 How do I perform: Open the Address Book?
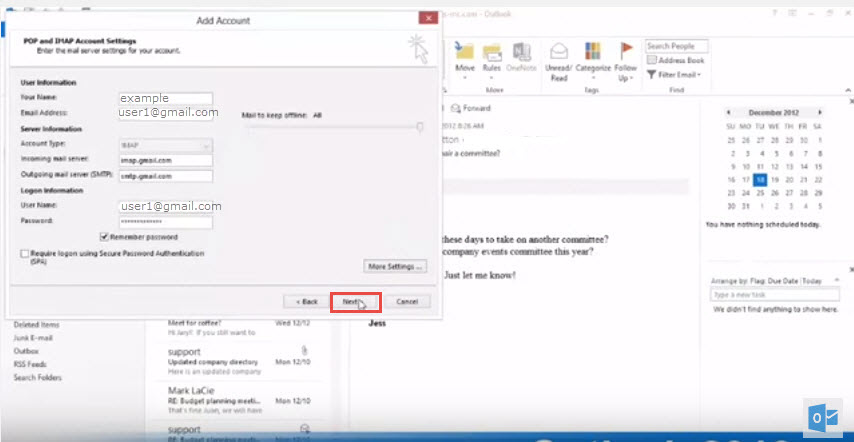click(x=676, y=60)
